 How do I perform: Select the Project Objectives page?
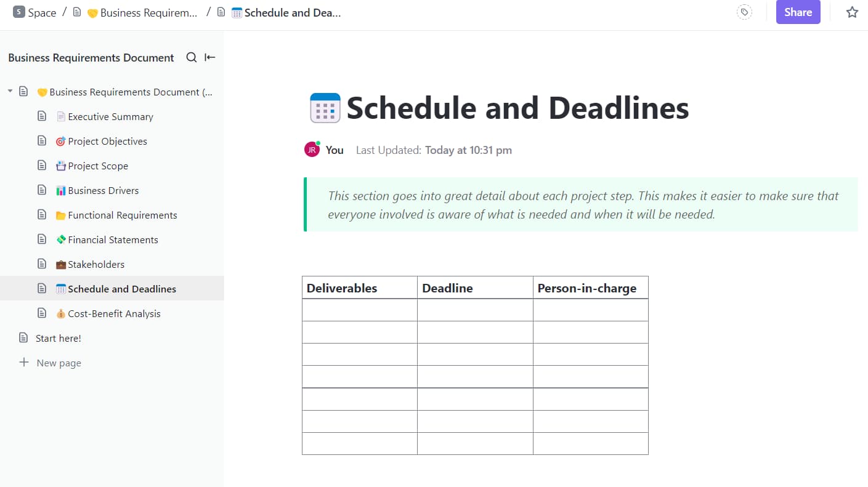pyautogui.click(x=108, y=141)
